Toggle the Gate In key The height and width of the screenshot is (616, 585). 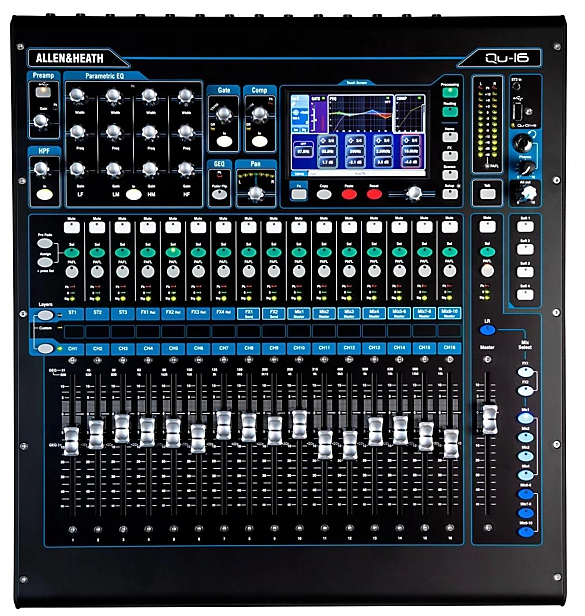(224, 141)
